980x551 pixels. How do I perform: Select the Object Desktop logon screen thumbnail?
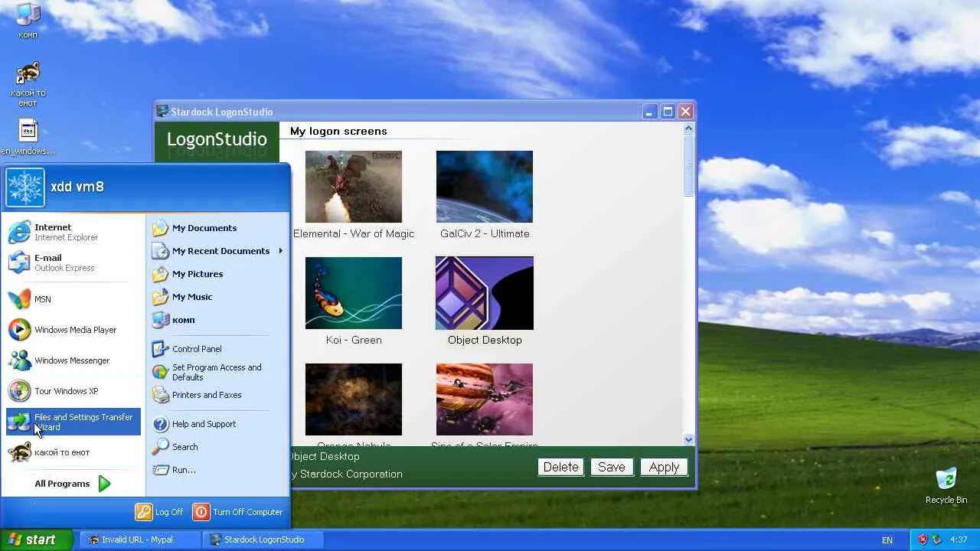point(485,293)
